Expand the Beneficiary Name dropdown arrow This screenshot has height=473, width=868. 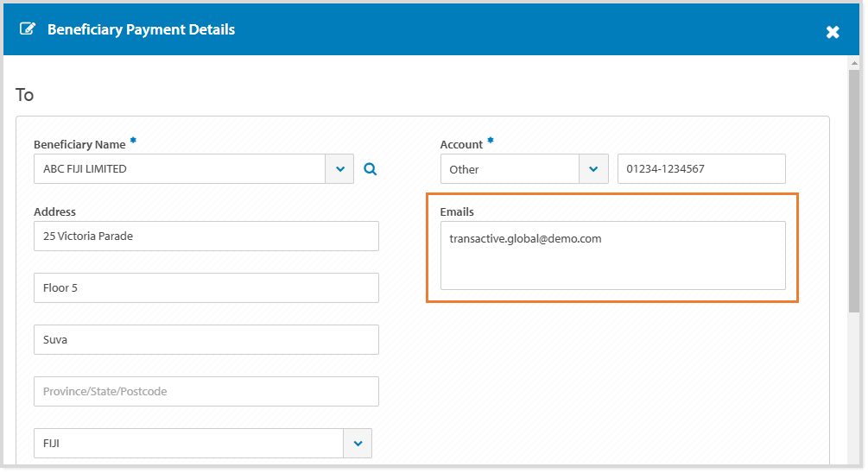(339, 169)
